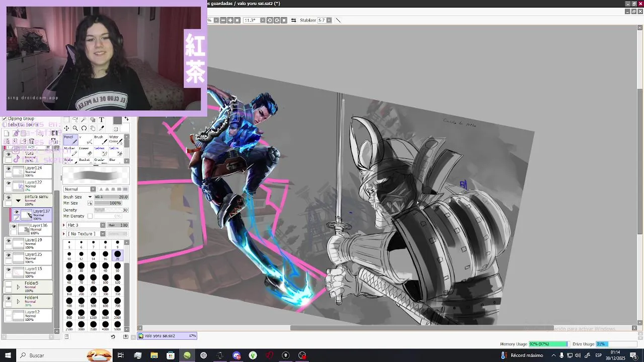Reset canvas rotation angle

(x=284, y=20)
